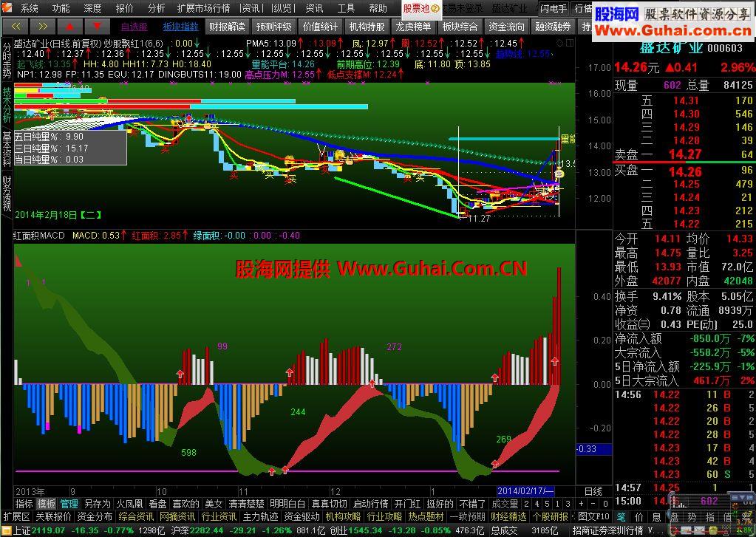This screenshot has width=756, height=537.
Task: Click the double right arrow forward button
Action: click(42, 27)
